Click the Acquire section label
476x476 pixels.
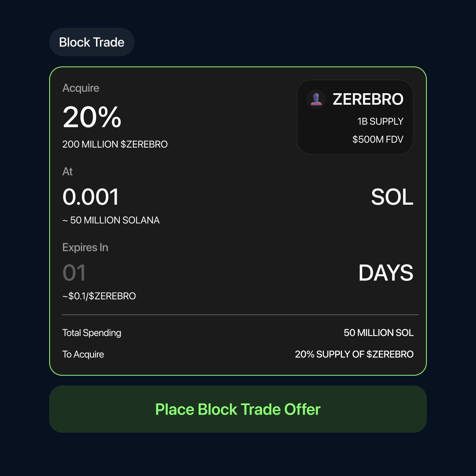[x=81, y=88]
